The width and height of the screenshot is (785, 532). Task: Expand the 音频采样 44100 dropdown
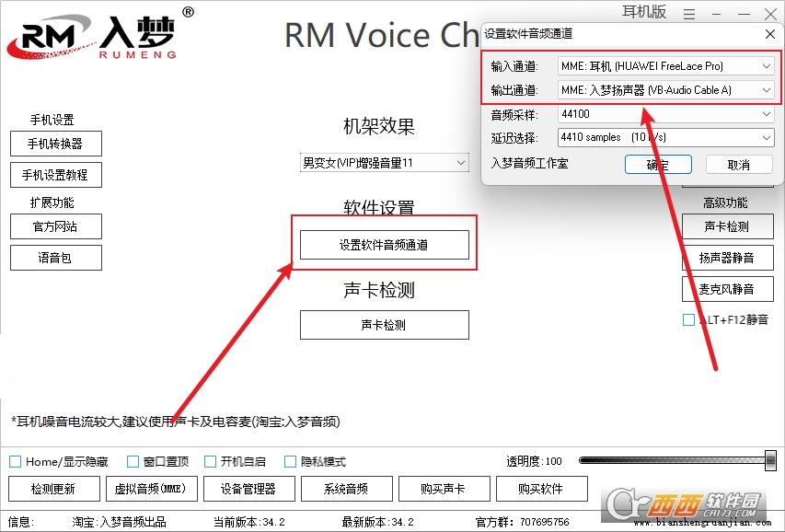[x=666, y=114]
